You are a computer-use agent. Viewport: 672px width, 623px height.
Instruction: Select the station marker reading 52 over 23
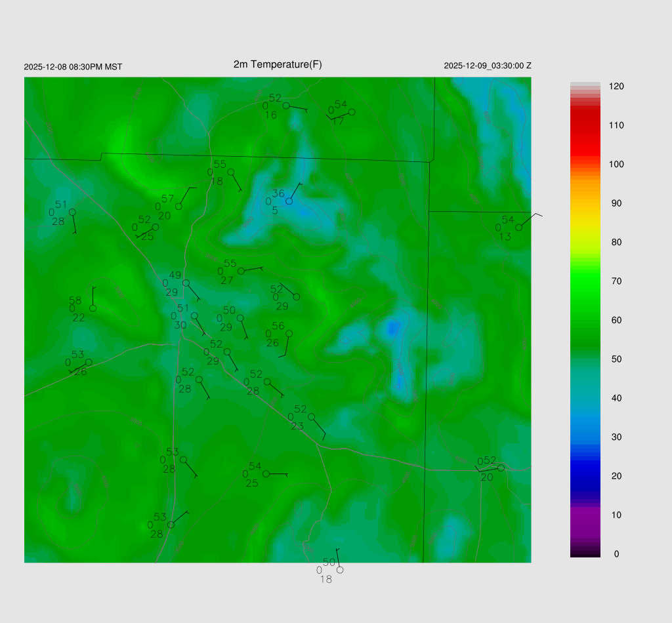tap(312, 417)
